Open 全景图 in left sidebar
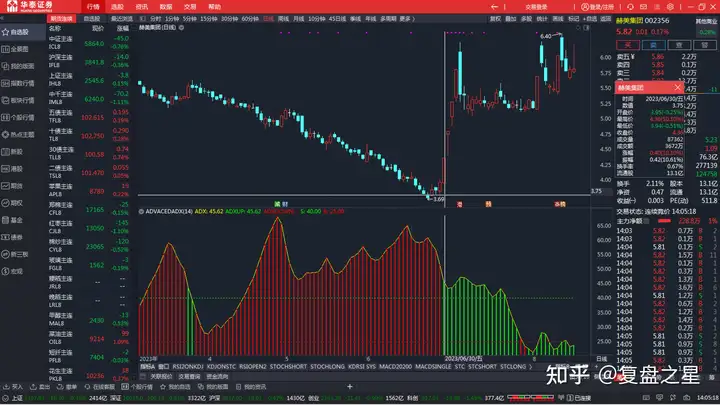This screenshot has height=405, width=720. (x=15, y=49)
